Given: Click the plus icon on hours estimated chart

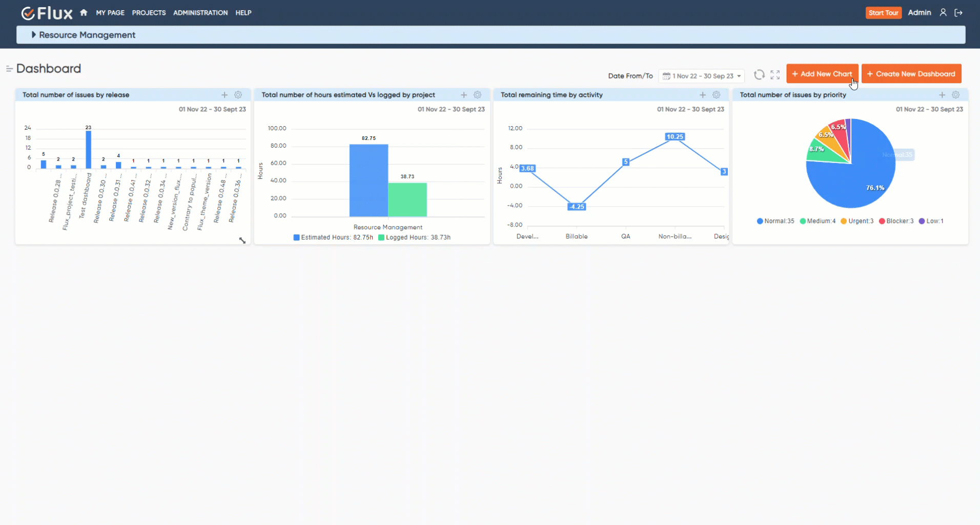Looking at the screenshot, I should [463, 95].
